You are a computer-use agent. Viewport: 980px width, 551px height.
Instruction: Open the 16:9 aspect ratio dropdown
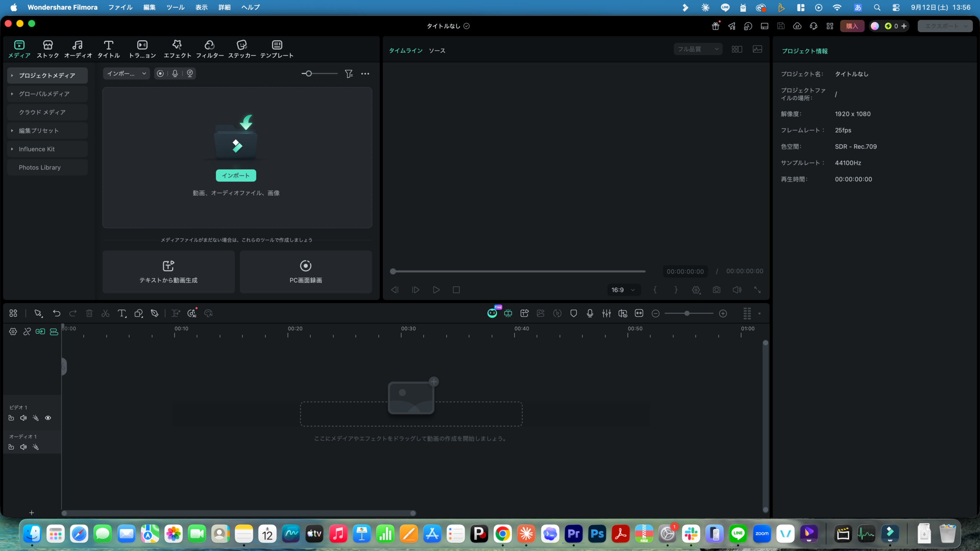point(623,290)
